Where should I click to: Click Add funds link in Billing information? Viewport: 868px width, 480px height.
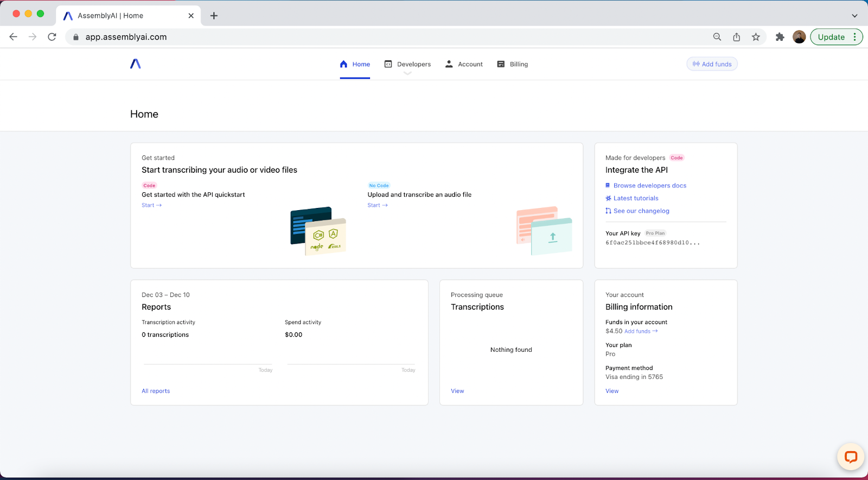coord(641,331)
